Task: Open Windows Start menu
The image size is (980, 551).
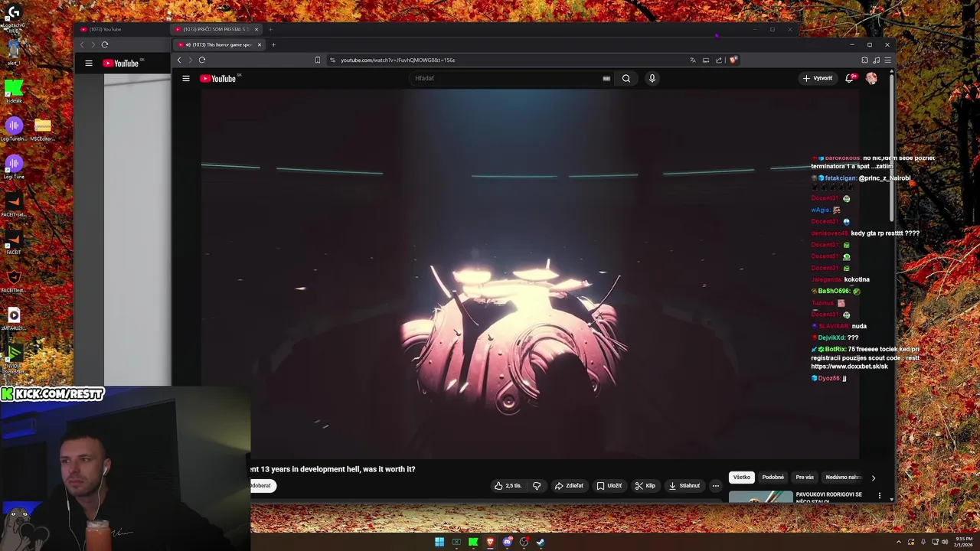Action: pos(439,542)
